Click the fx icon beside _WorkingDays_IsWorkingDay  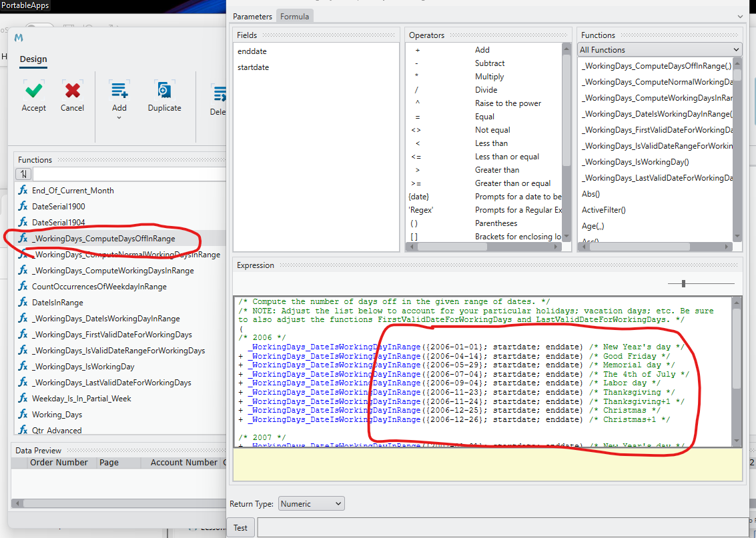click(23, 366)
